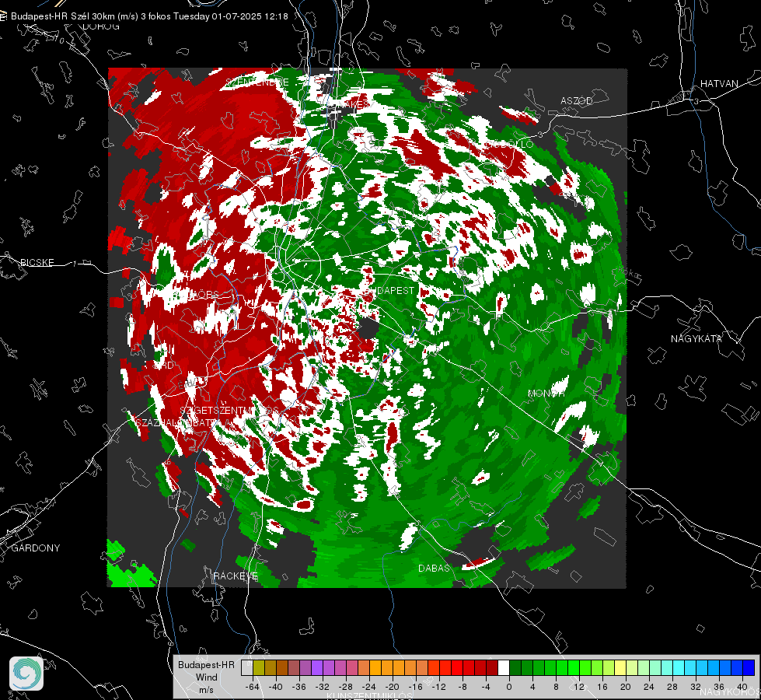
Task: Click the '16' legend value
Action: (602, 687)
